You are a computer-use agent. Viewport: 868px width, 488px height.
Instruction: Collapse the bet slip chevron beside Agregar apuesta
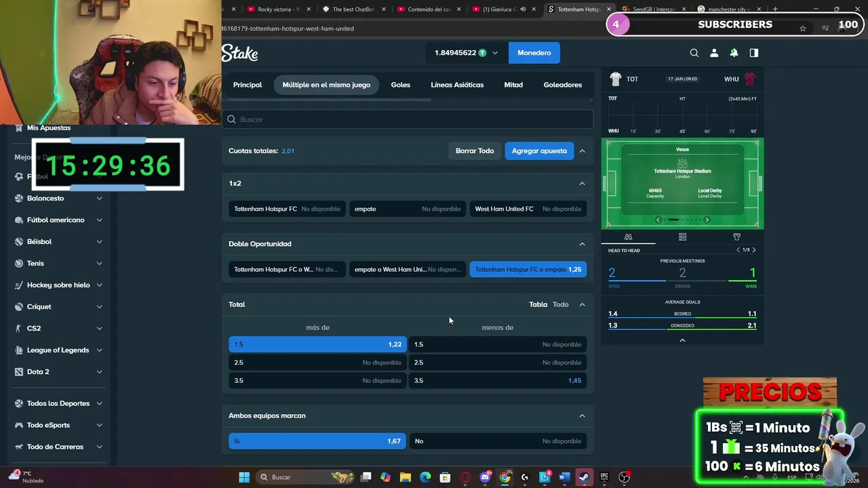pos(582,151)
